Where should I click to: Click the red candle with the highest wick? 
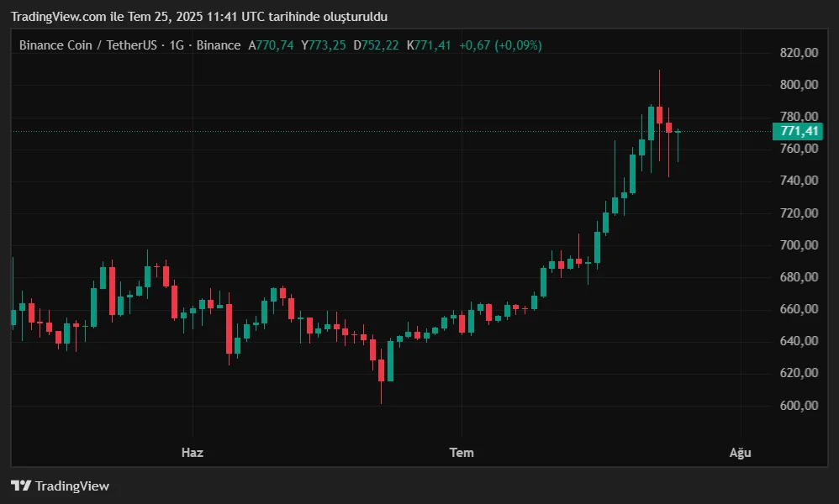pyautogui.click(x=660, y=115)
